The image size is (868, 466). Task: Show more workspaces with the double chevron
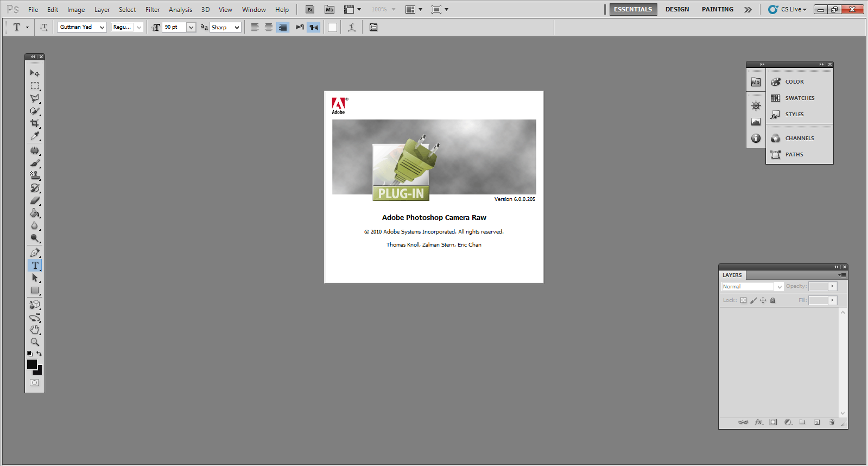coord(748,9)
